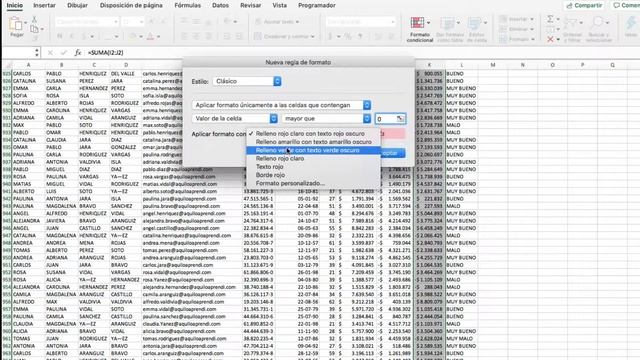
Task: Switch to the Insertar ribbon tab
Action: [x=44, y=5]
